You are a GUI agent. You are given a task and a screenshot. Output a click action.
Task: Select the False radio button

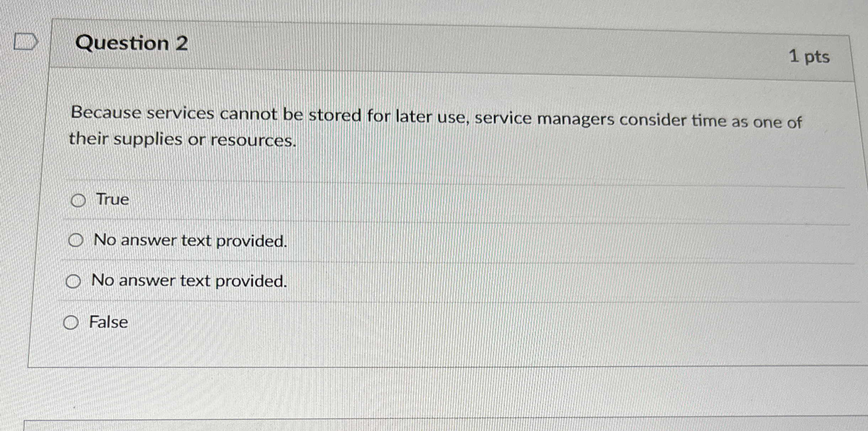71,323
